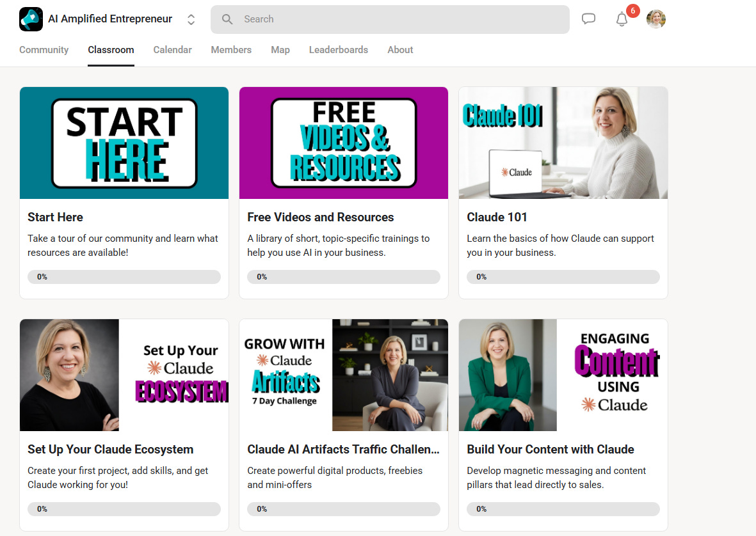Click Build Your Content with Claude title
This screenshot has width=756, height=536.
click(551, 449)
